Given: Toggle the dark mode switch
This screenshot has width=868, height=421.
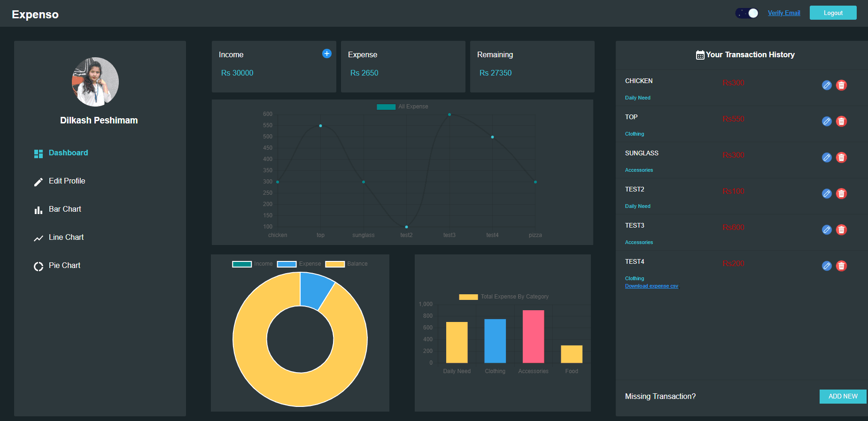Looking at the screenshot, I should 747,13.
